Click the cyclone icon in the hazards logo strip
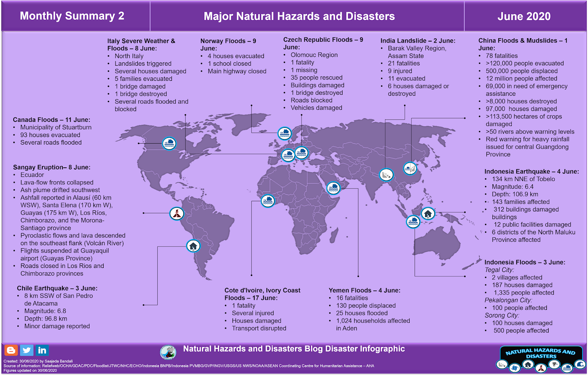The height and width of the screenshot is (377, 588). click(x=514, y=367)
